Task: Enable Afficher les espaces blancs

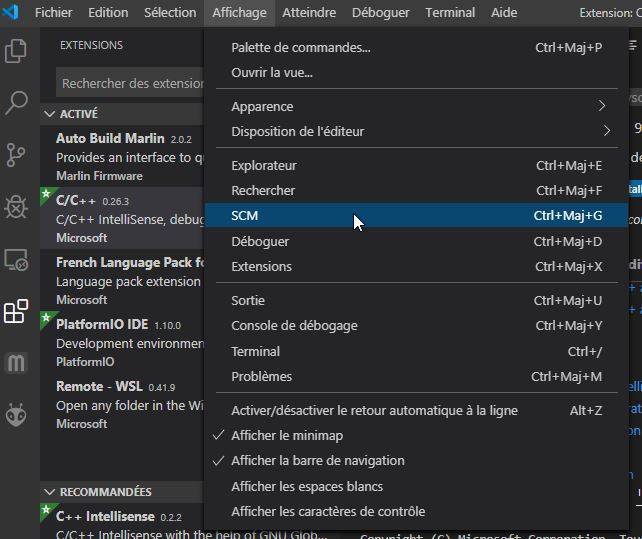Action: (306, 486)
